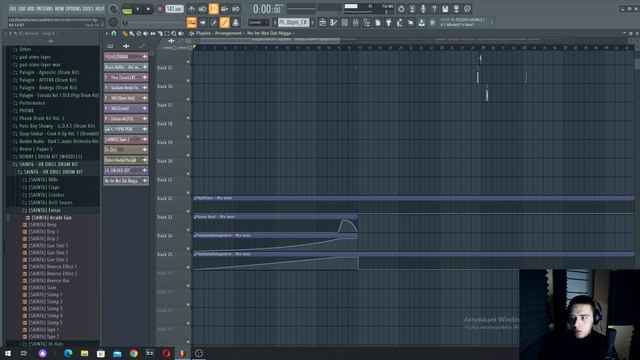Click the speech bubble content icon
This screenshot has width=640, height=360.
(467, 9)
